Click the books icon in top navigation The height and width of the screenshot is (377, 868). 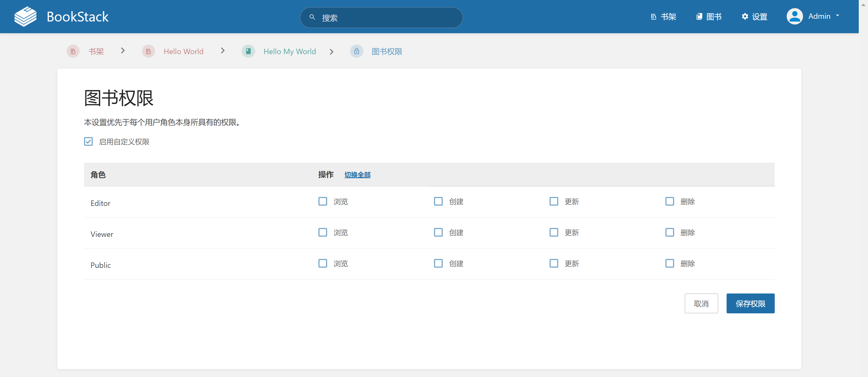click(699, 17)
